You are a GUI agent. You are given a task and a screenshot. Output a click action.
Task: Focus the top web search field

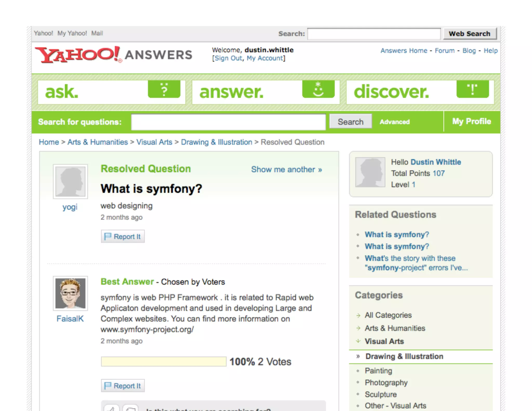(374, 34)
